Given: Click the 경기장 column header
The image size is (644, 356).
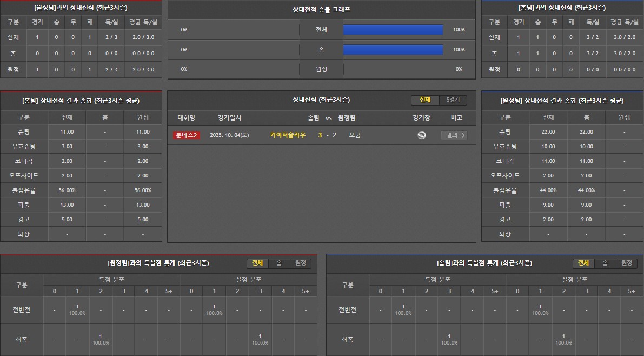Looking at the screenshot, I should click(x=421, y=117).
